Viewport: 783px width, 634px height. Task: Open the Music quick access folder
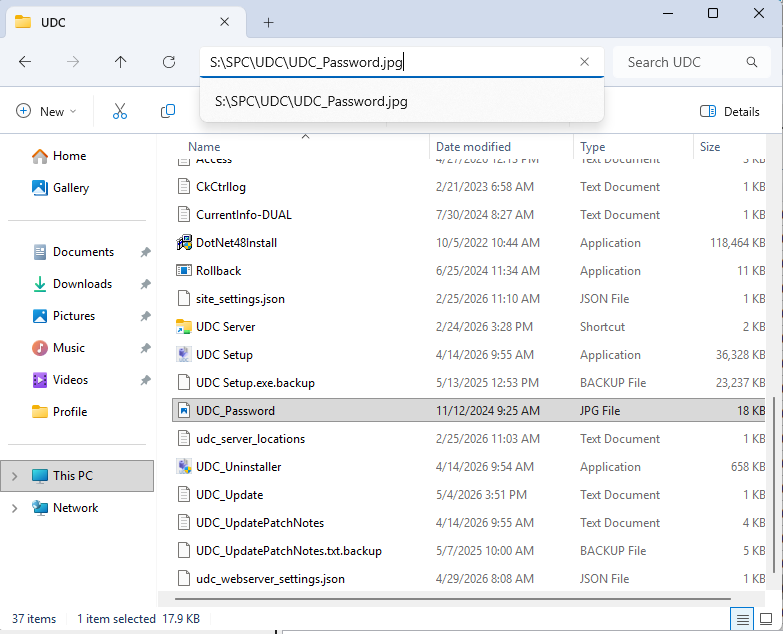[59, 347]
